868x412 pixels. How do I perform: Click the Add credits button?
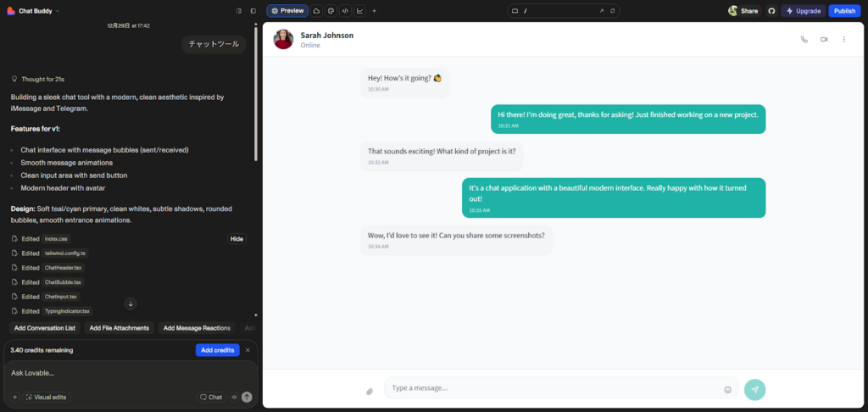(x=217, y=350)
